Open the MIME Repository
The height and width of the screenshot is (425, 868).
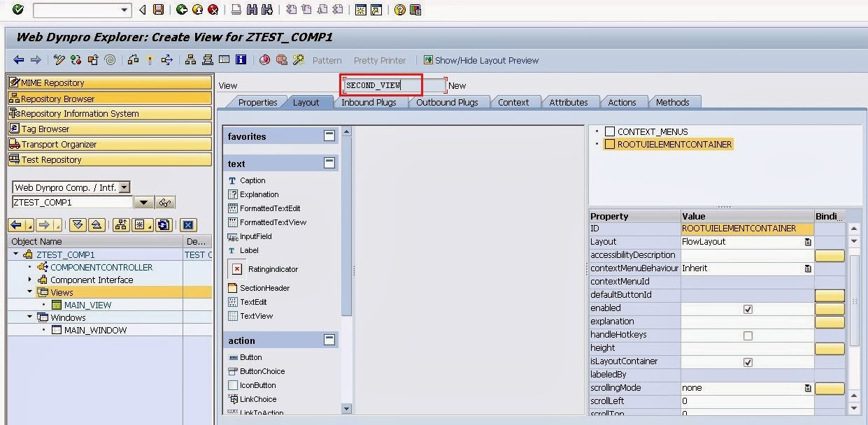(x=109, y=82)
